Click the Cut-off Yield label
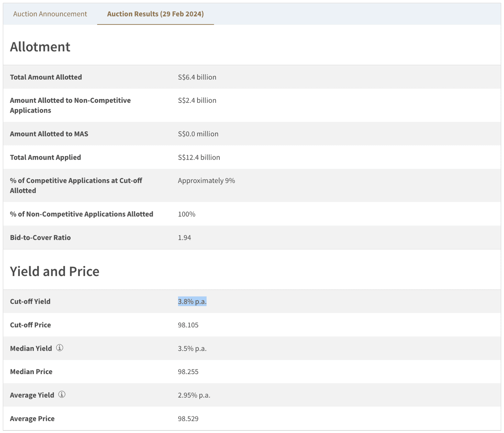 [x=30, y=302]
